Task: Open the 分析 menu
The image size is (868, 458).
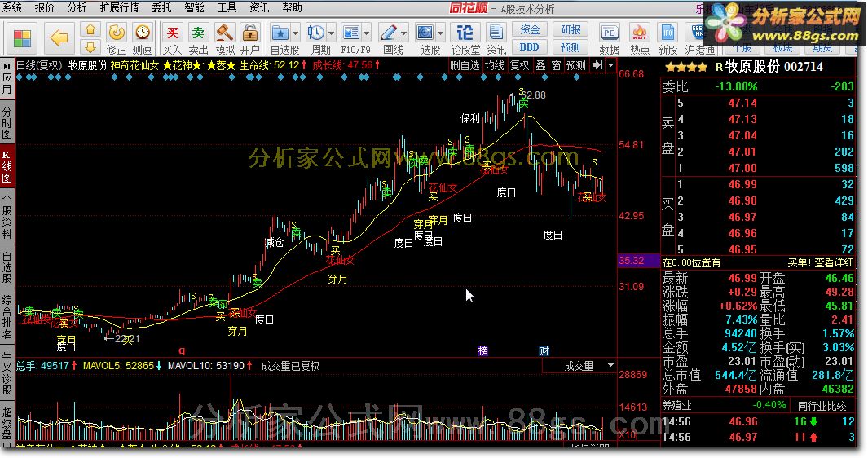Action: coord(77,8)
